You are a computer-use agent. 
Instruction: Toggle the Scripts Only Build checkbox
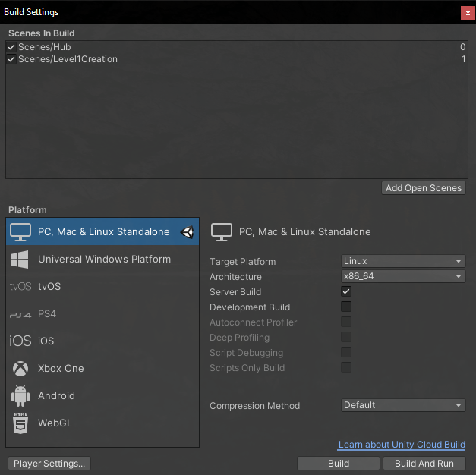point(346,367)
